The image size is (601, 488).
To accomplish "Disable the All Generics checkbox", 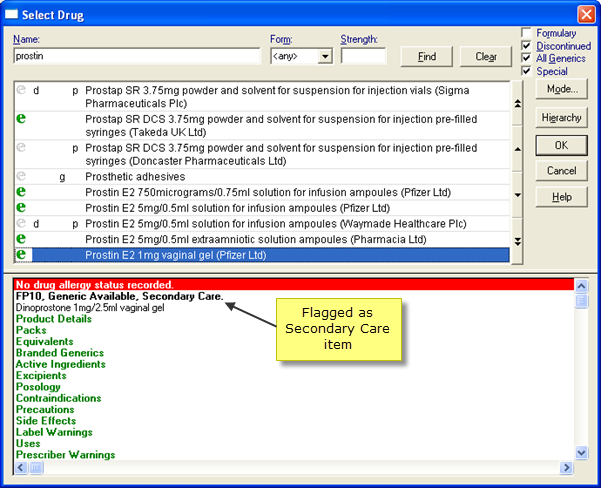I will tap(527, 59).
